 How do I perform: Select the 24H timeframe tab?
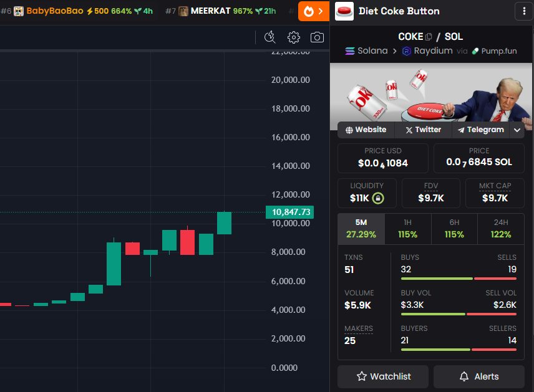click(501, 229)
